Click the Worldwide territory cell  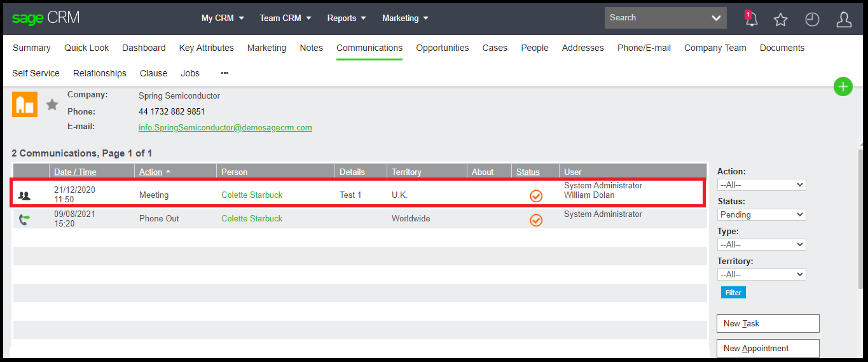411,218
